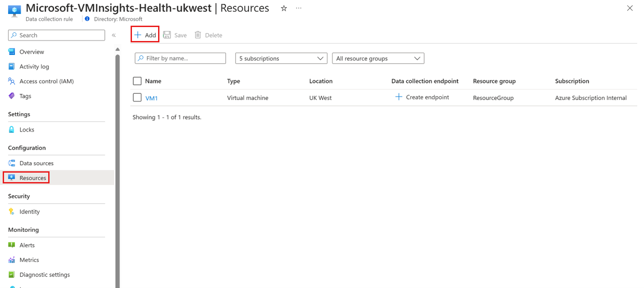Expand the All resource groups dropdown
This screenshot has height=288, width=644.
click(377, 58)
